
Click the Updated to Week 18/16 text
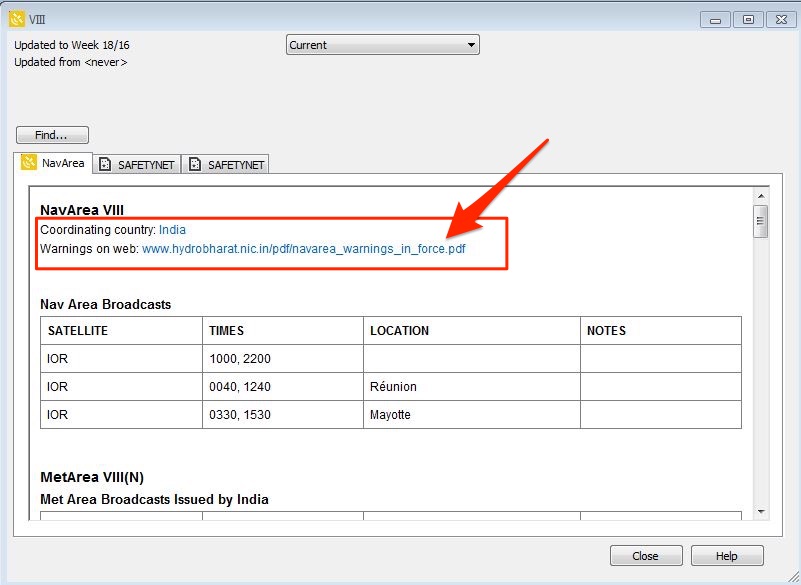pyautogui.click(x=72, y=45)
